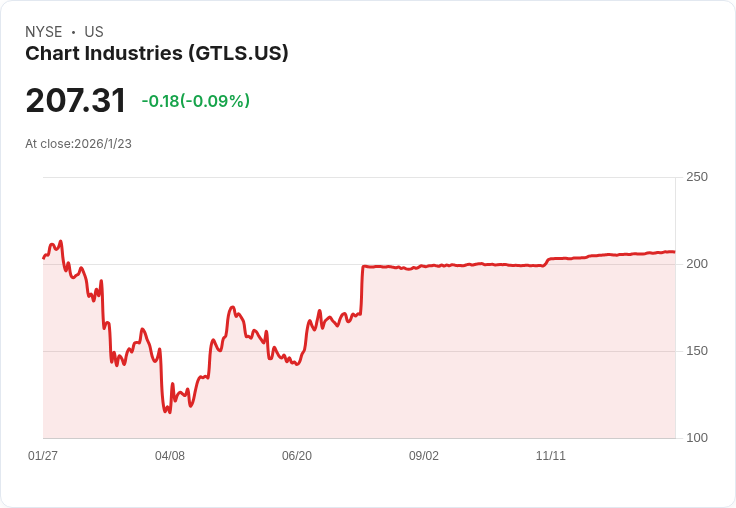Select the 150 y-axis price label
Image resolution: width=736 pixels, height=508 pixels.
(696, 351)
